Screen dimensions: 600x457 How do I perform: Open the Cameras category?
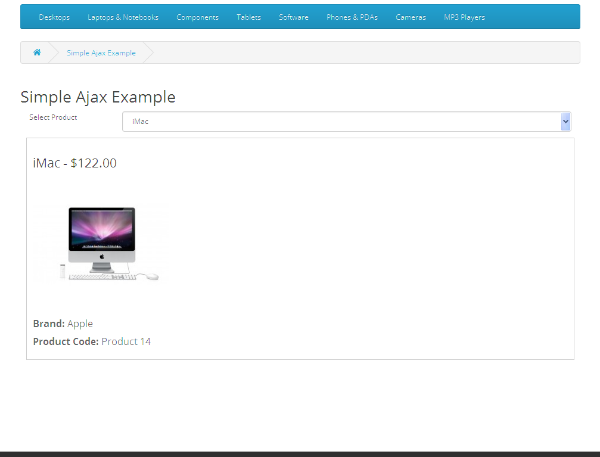pos(411,17)
